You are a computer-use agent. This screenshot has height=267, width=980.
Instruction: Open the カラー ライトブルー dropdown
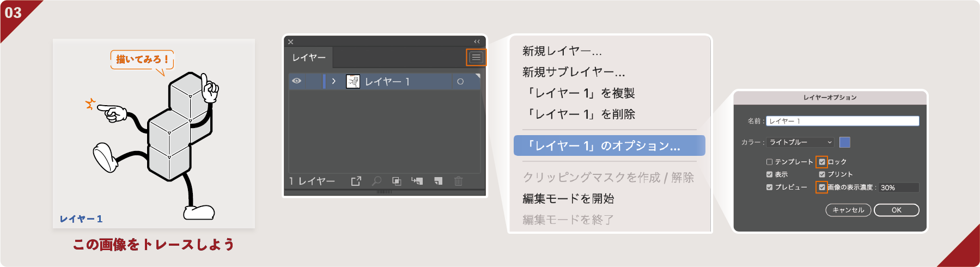coord(800,142)
